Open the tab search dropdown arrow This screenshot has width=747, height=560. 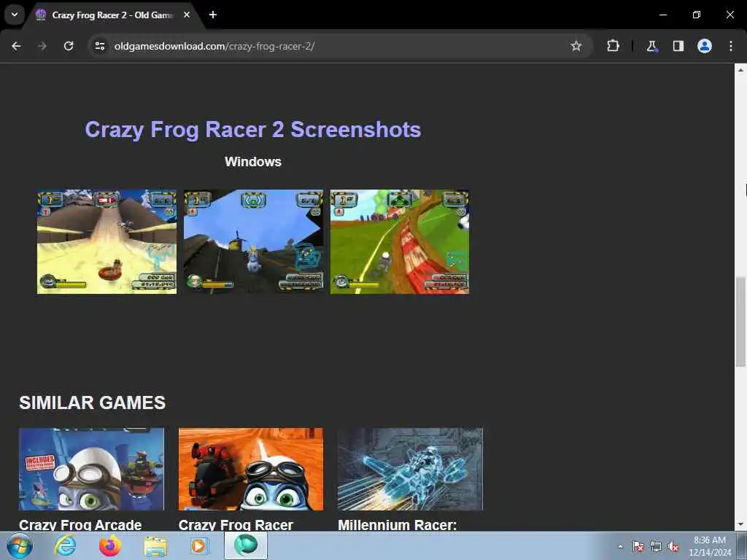15,15
